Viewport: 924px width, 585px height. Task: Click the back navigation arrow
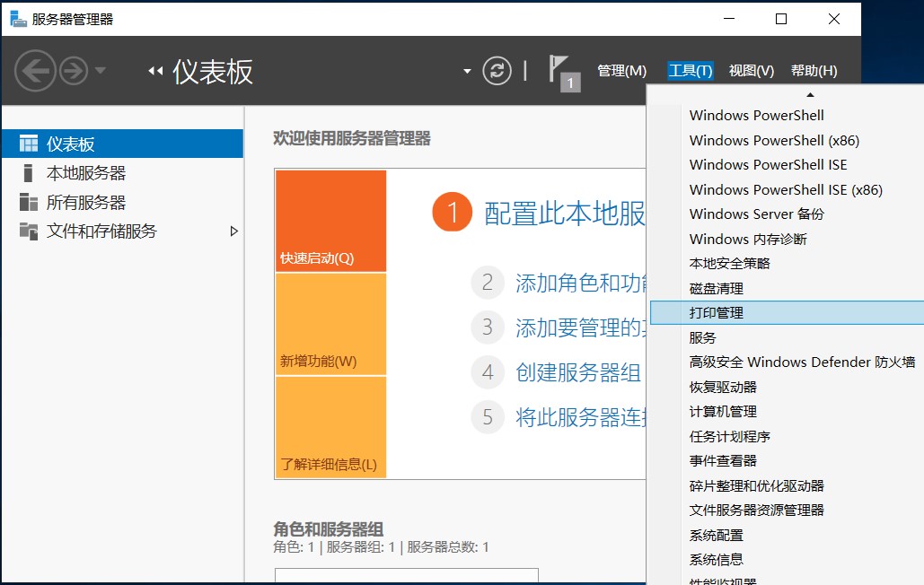35,71
